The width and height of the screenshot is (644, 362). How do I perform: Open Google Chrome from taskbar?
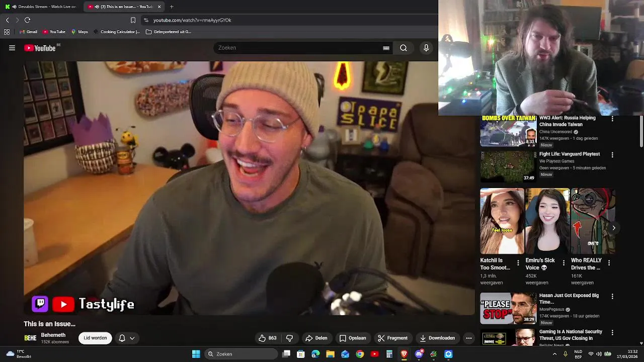[360, 354]
